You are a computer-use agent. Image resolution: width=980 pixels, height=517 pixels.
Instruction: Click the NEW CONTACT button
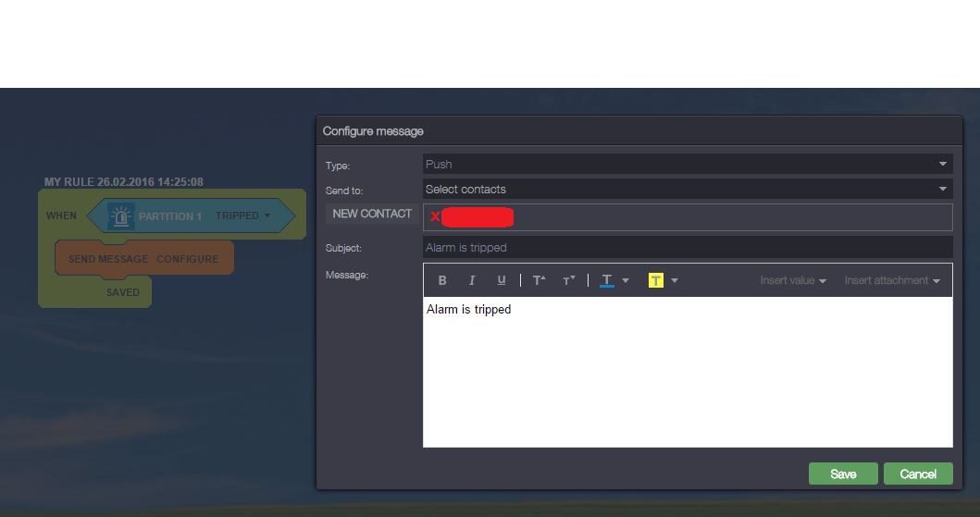click(372, 214)
